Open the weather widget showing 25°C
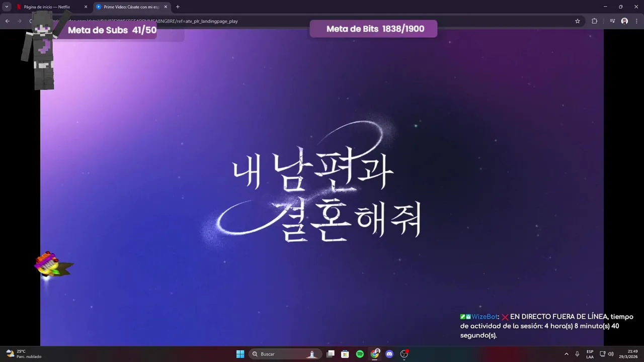 pyautogui.click(x=24, y=354)
